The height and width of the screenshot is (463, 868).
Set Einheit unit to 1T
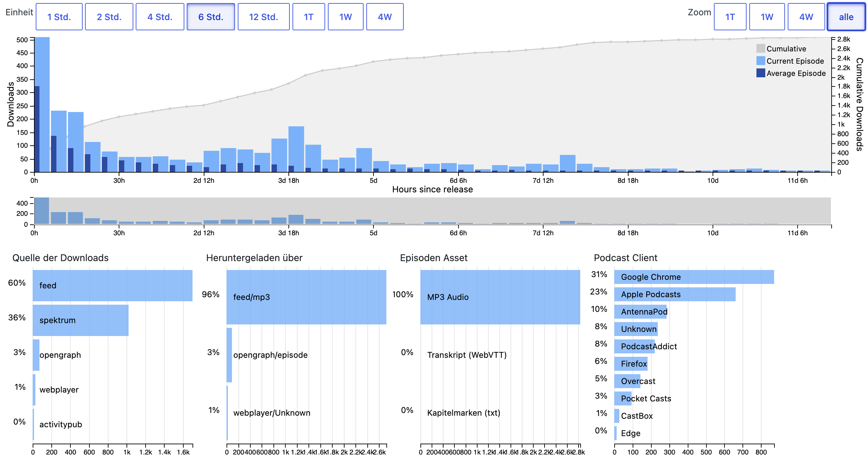click(x=309, y=17)
